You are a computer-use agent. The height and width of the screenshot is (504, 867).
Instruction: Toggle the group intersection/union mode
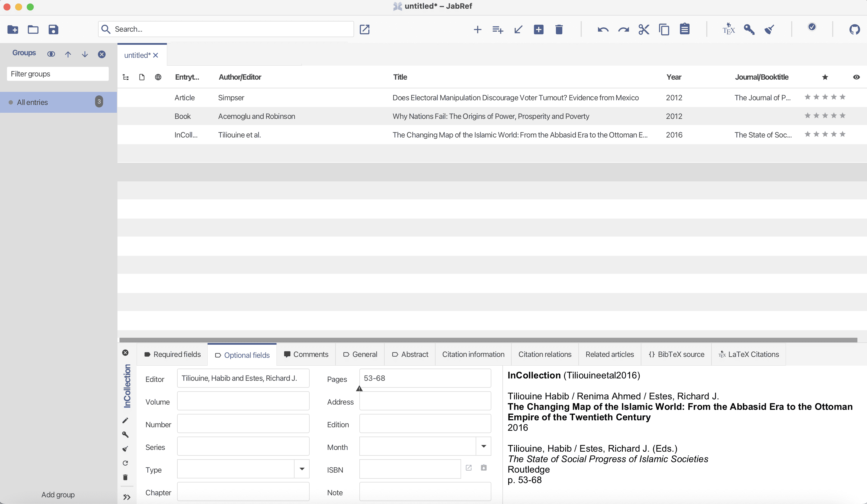51,54
